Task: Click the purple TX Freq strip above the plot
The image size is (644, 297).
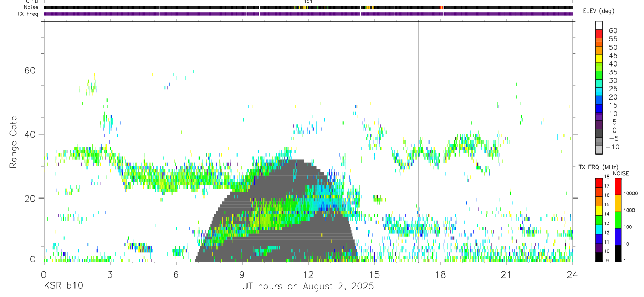Action: tap(308, 14)
